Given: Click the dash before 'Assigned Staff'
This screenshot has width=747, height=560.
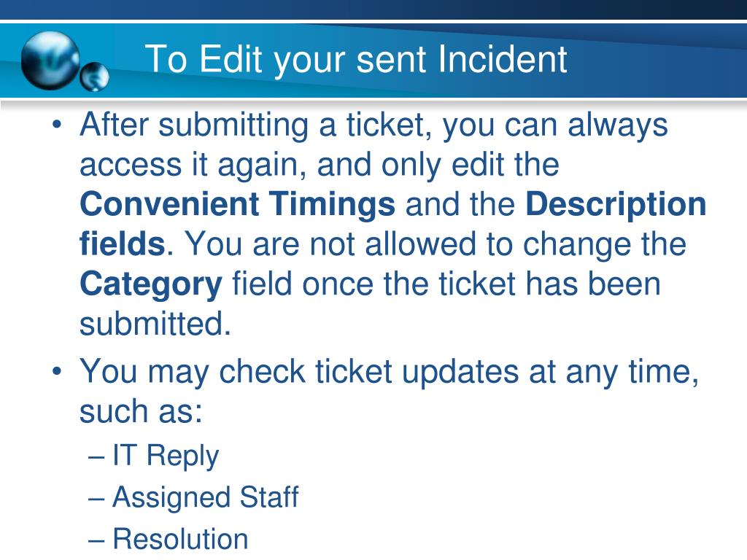Looking at the screenshot, I should tap(97, 499).
